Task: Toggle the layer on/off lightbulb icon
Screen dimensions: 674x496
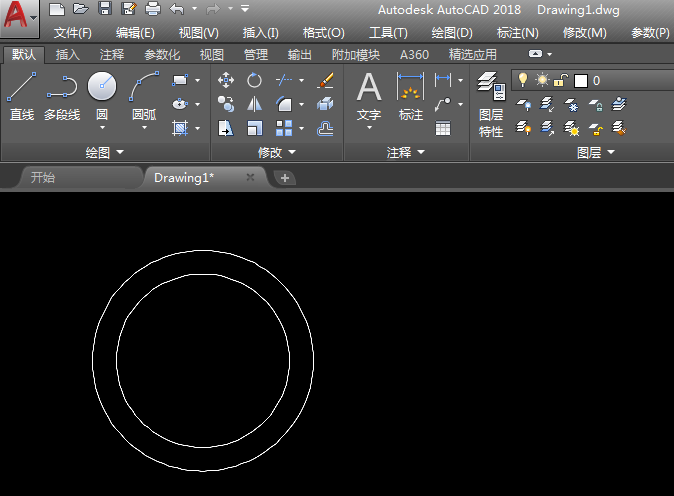Action: point(522,80)
